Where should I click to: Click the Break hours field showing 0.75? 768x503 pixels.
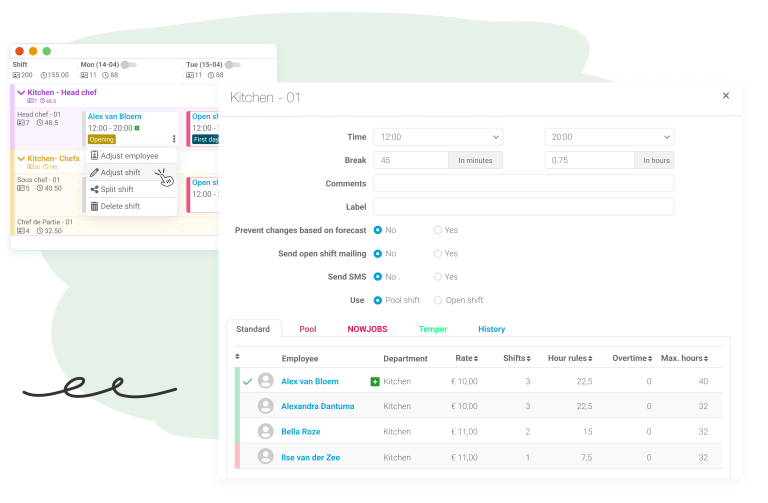point(590,160)
